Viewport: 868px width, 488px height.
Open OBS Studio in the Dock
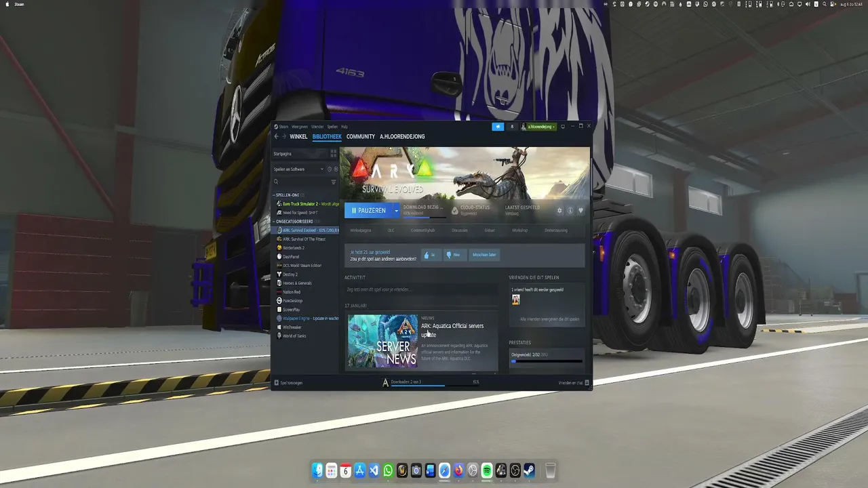(515, 470)
